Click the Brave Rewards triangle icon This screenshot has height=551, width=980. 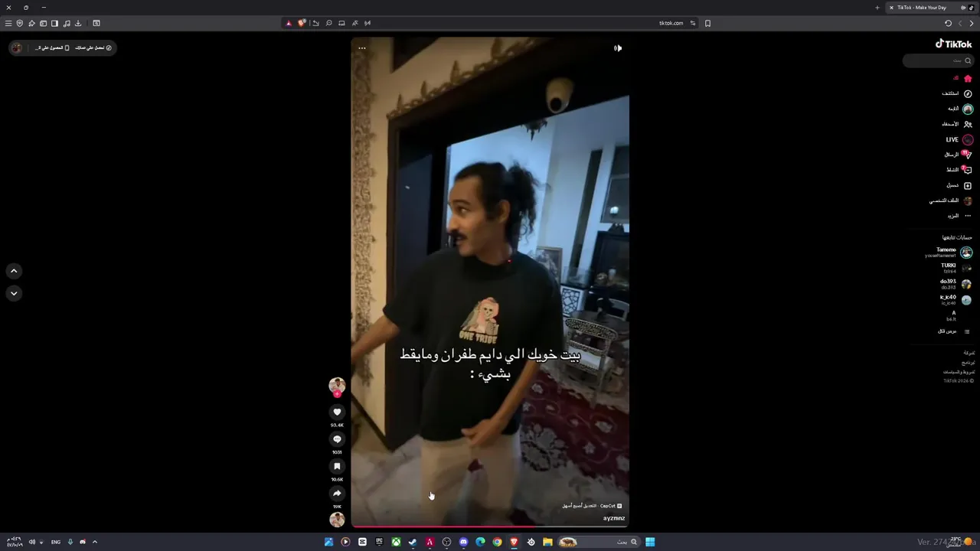(289, 23)
